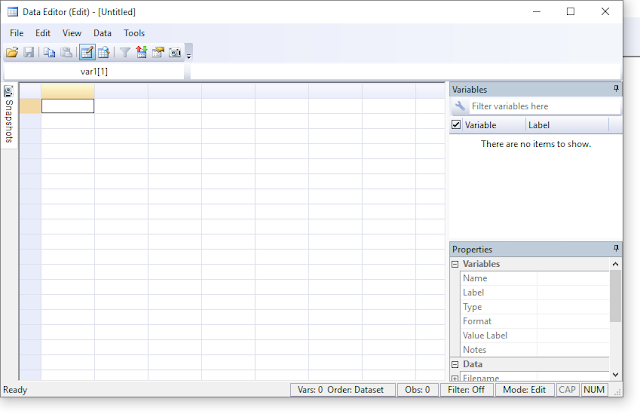The height and width of the screenshot is (420, 640).
Task: Open the File menu
Action: [17, 33]
